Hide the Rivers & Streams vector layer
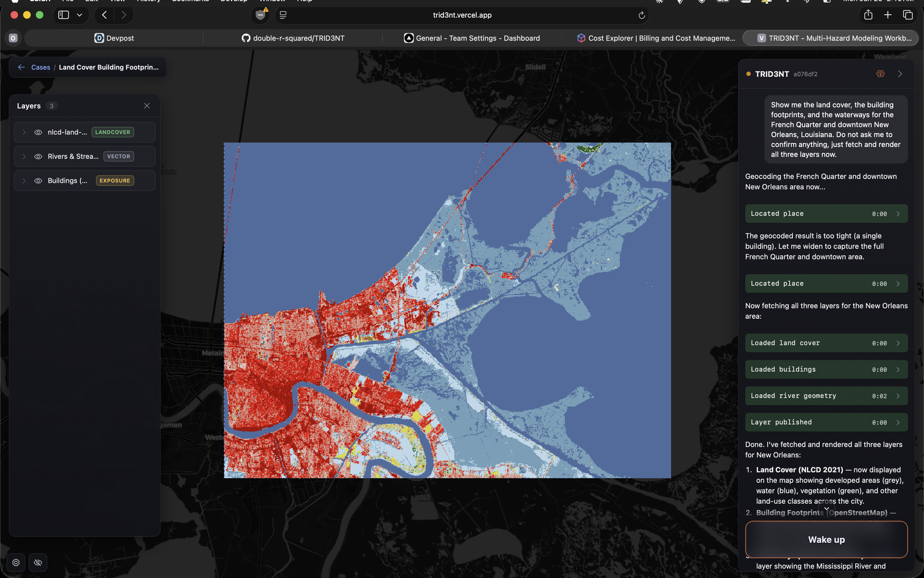Image resolution: width=924 pixels, height=578 pixels. click(38, 156)
